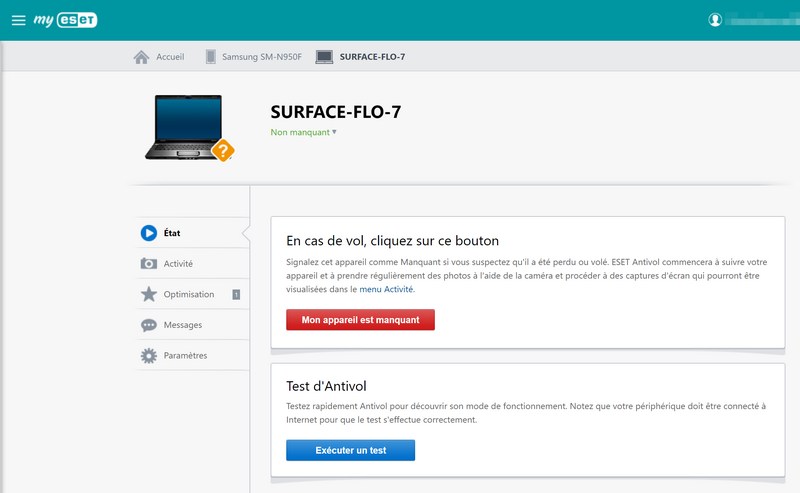Image resolution: width=800 pixels, height=493 pixels.
Task: Click the home icon in breadcrumb
Action: pos(141,57)
